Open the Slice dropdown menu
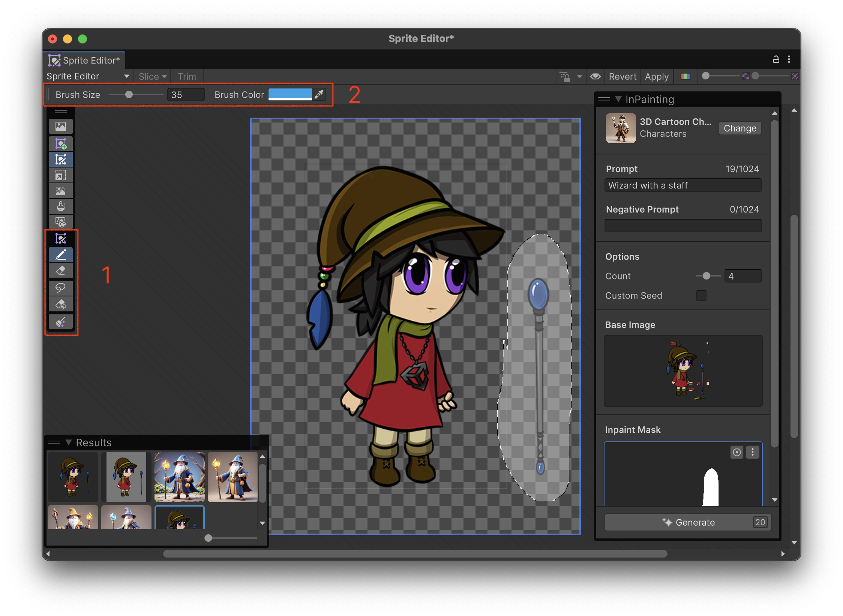 [x=152, y=76]
